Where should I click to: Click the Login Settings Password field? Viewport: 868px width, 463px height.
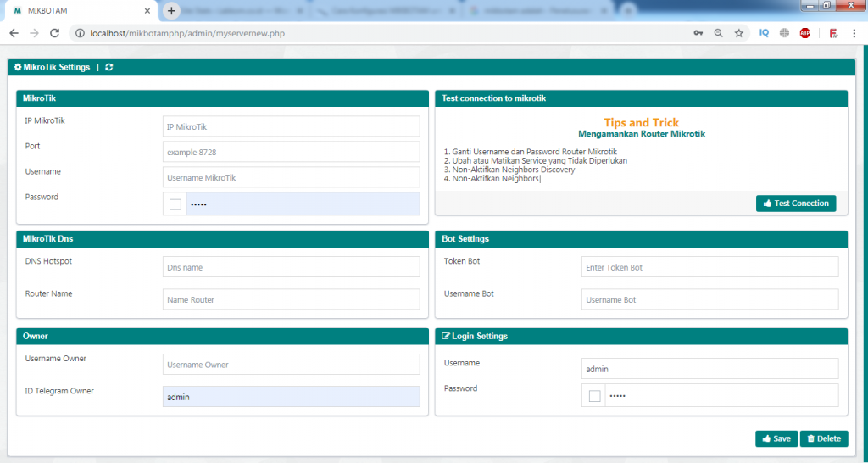722,395
